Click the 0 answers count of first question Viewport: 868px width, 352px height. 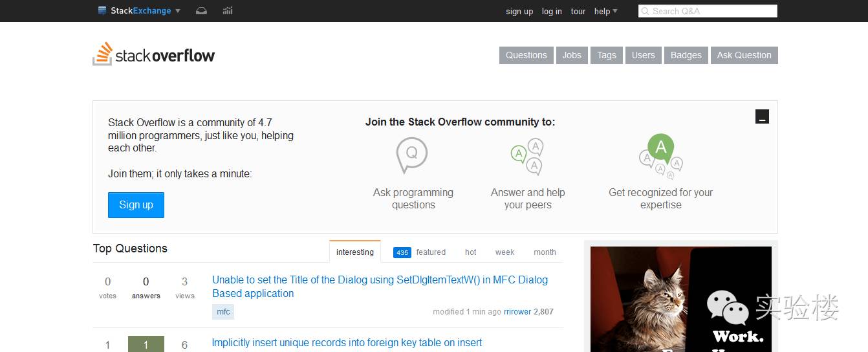146,287
